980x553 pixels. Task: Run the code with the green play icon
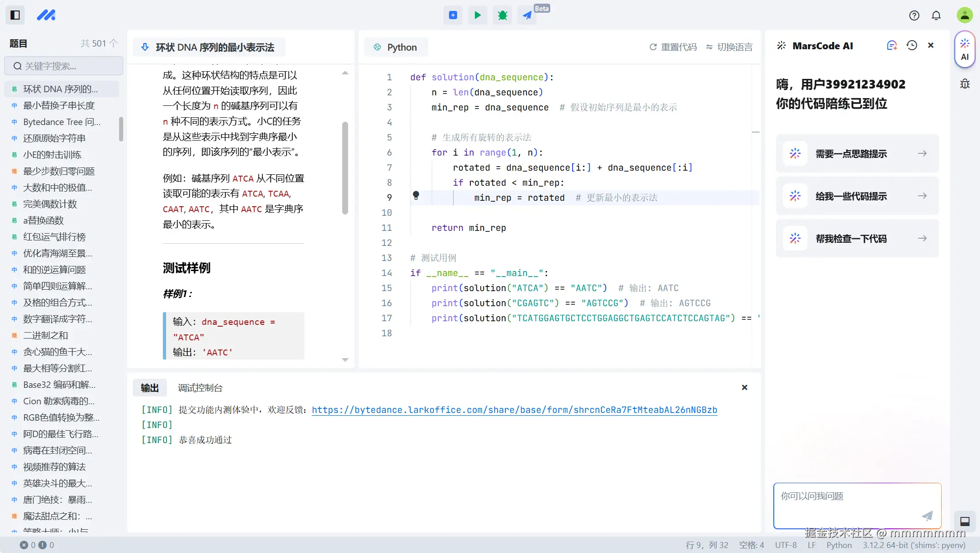[x=477, y=15]
